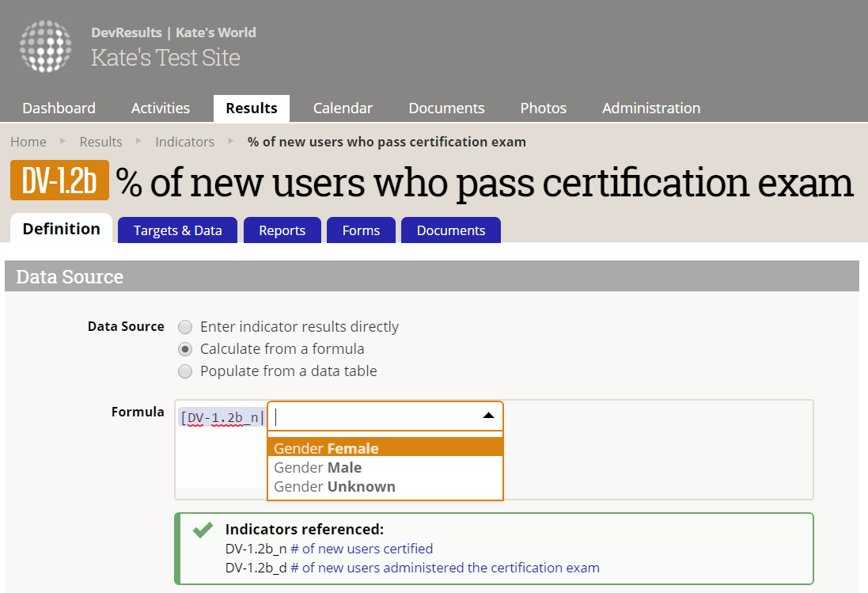
Task: Switch to the Forms tab
Action: tap(361, 230)
